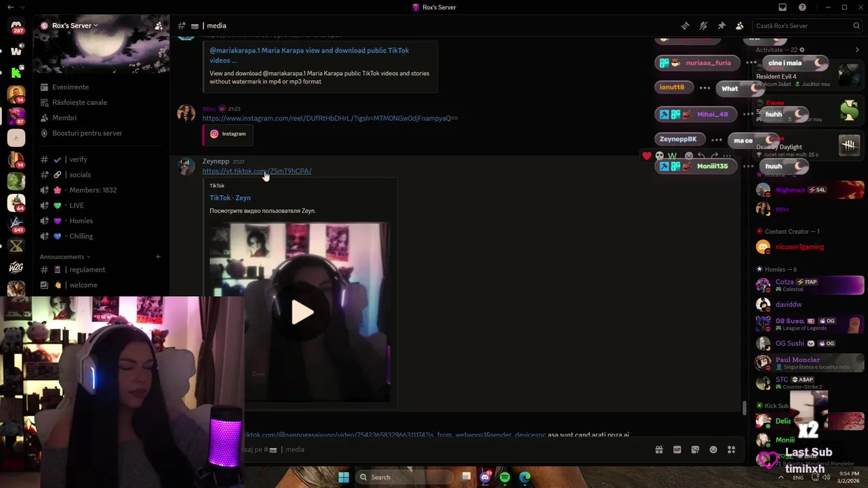Viewport: 868px width, 488px height.
Task: Open member Cotza in member list
Action: pos(809,285)
